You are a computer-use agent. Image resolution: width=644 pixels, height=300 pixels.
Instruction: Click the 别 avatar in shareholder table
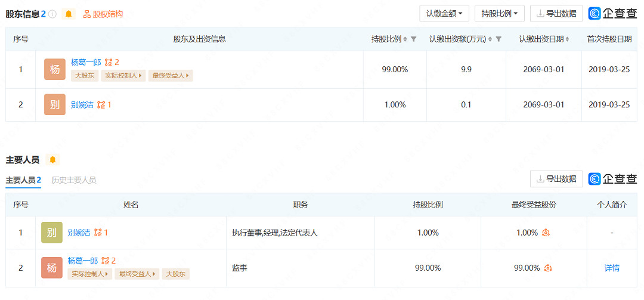55,104
